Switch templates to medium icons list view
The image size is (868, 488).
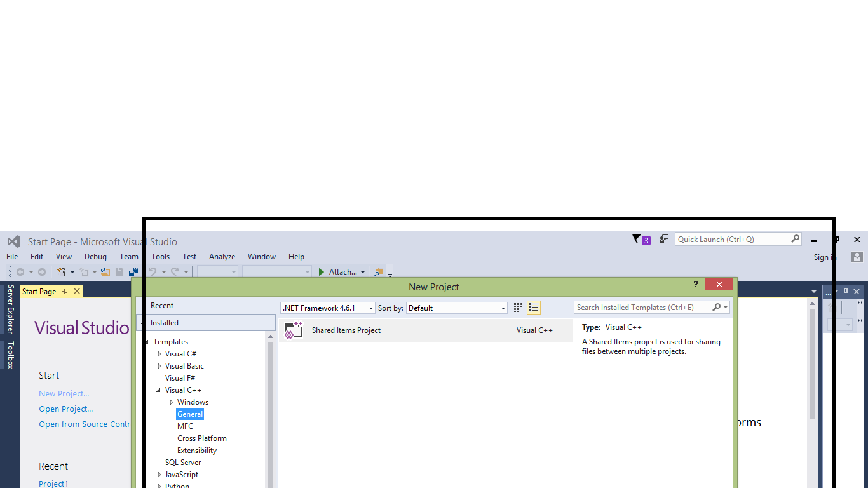[x=534, y=308]
